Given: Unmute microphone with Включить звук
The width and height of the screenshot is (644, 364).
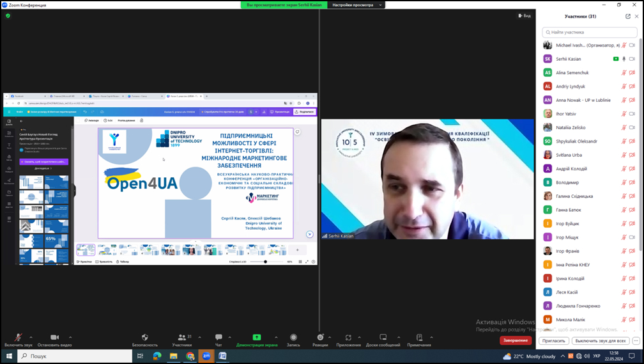Looking at the screenshot, I should tap(19, 337).
